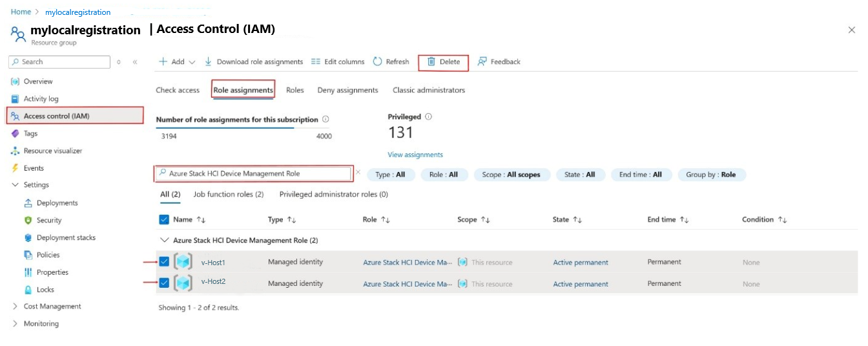Click the role assignments search input field
868x346 pixels.
click(255, 173)
